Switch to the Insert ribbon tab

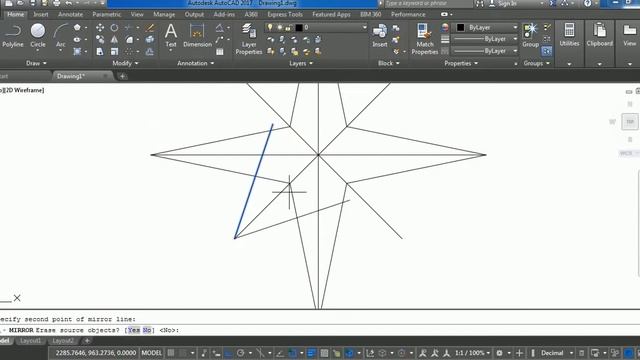41,14
